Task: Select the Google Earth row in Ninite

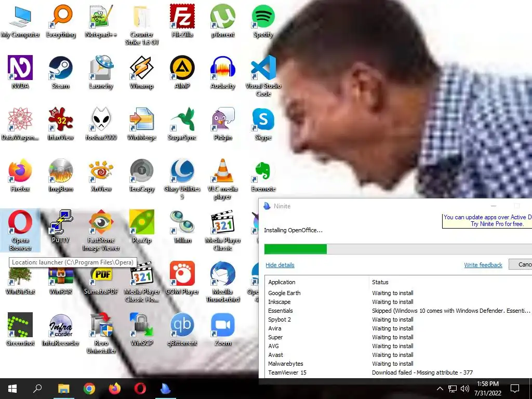Action: pos(398,293)
